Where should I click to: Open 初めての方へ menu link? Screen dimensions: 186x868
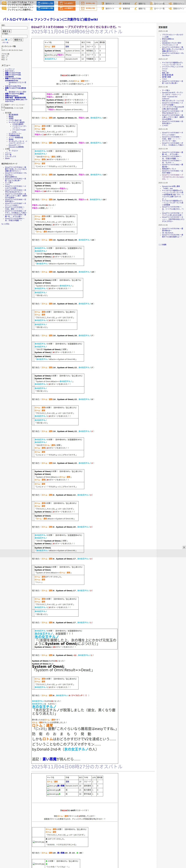(x=10, y=71)
